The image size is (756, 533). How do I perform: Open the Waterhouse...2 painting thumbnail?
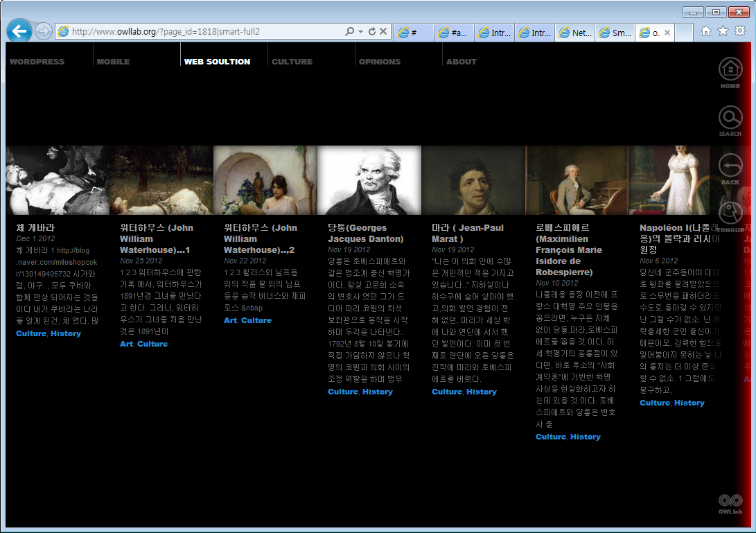point(265,180)
